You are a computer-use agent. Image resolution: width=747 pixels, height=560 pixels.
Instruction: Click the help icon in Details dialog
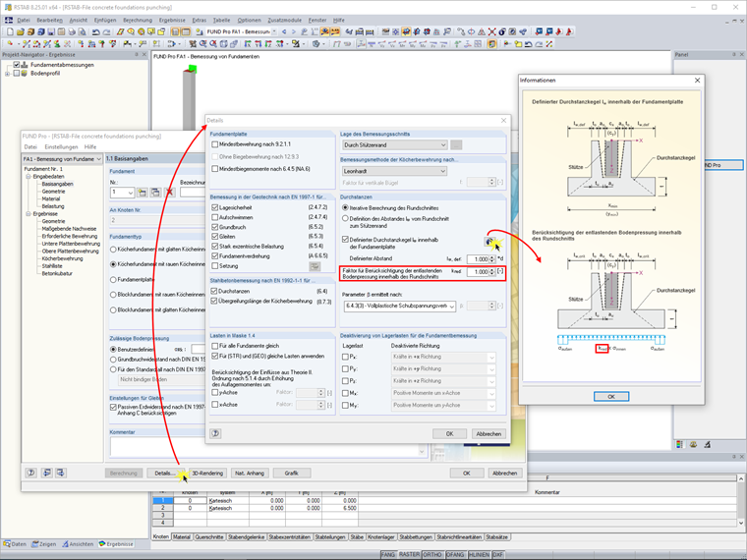(215, 433)
